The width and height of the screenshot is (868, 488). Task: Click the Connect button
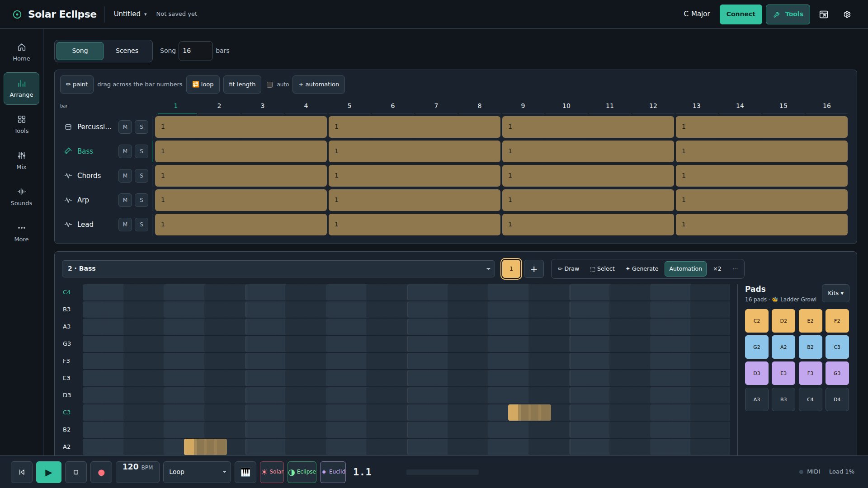(741, 14)
